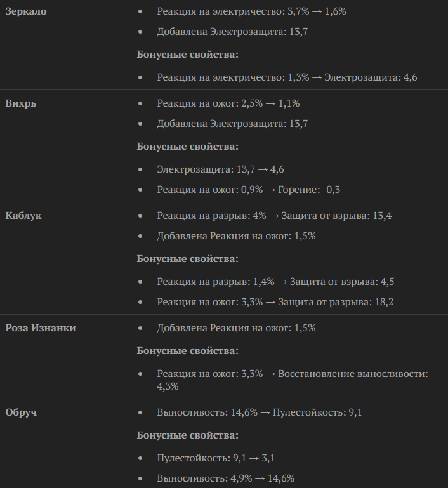This screenshot has width=448, height=488.
Task: Select the line ending "Защита от разрыва: 18,2"
Action: click(275, 302)
